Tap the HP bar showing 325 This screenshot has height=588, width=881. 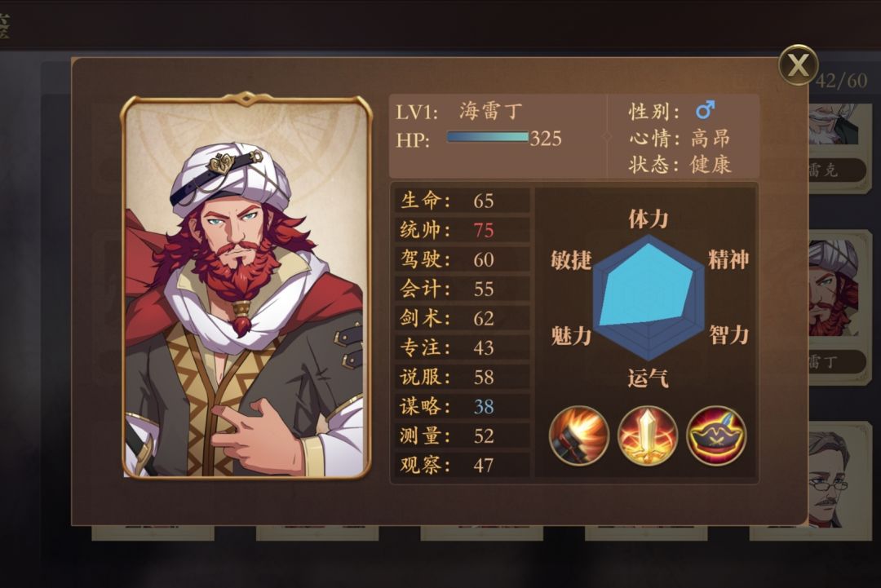(x=488, y=137)
